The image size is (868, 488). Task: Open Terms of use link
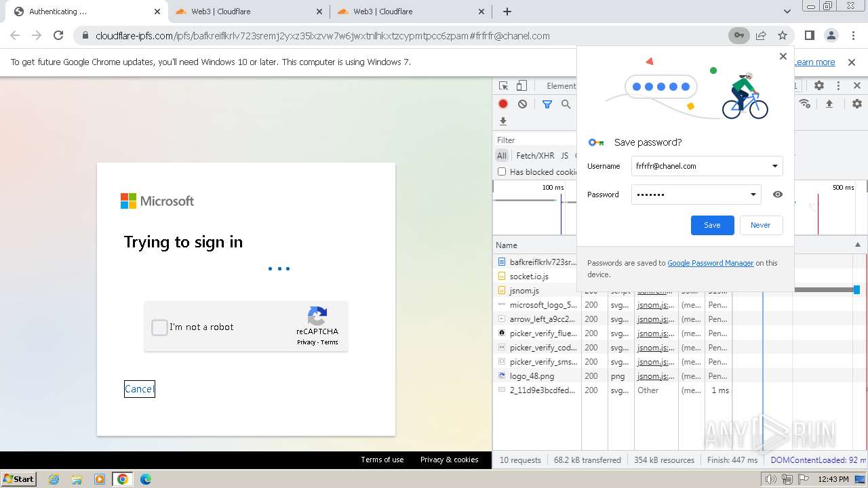pyautogui.click(x=382, y=460)
